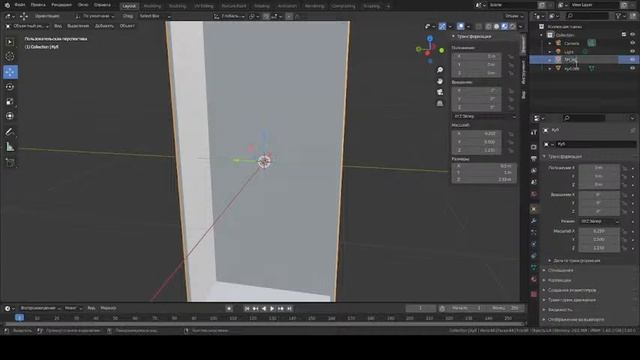Click the Blender logo menu
Viewport: 640px width, 360px height.
click(x=7, y=5)
